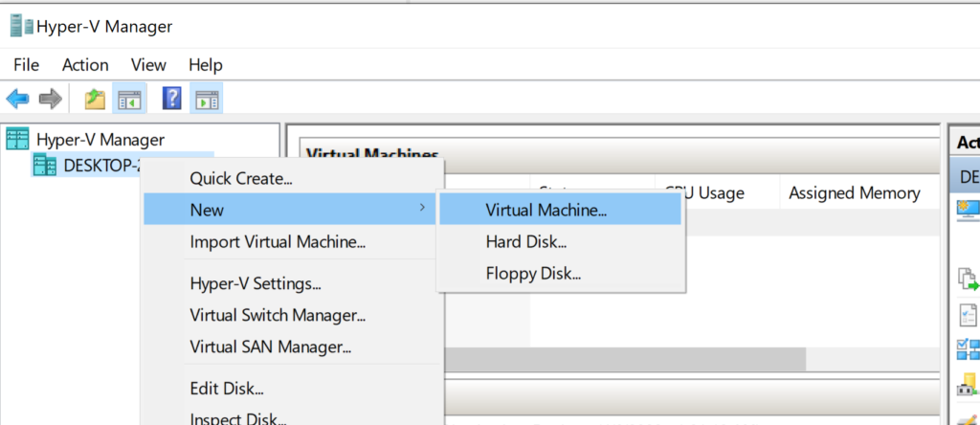Expand the New submenu entry

tap(290, 210)
